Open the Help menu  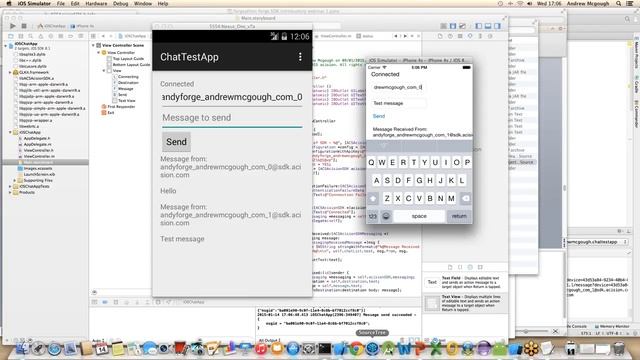pos(163,3)
